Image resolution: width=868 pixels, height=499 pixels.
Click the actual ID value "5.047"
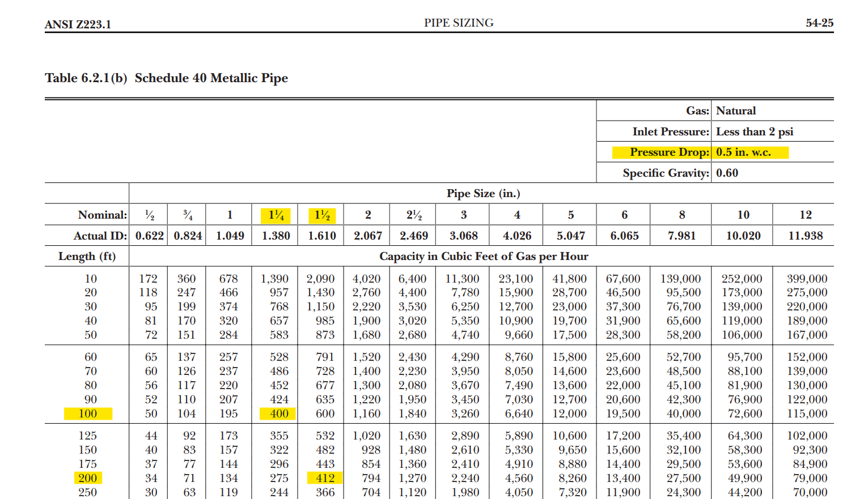coord(571,236)
